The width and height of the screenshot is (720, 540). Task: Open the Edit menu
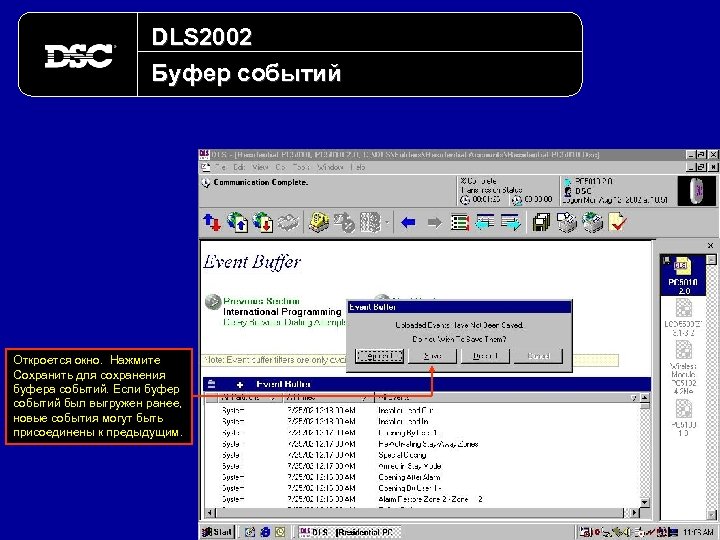click(239, 168)
